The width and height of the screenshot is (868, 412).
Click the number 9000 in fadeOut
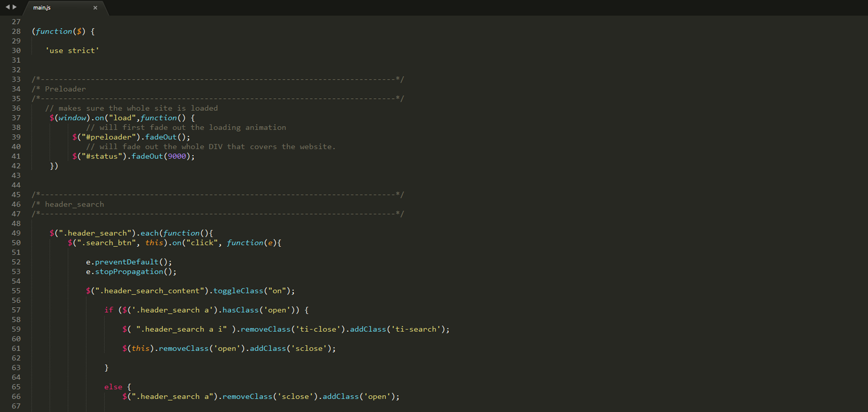tap(177, 156)
